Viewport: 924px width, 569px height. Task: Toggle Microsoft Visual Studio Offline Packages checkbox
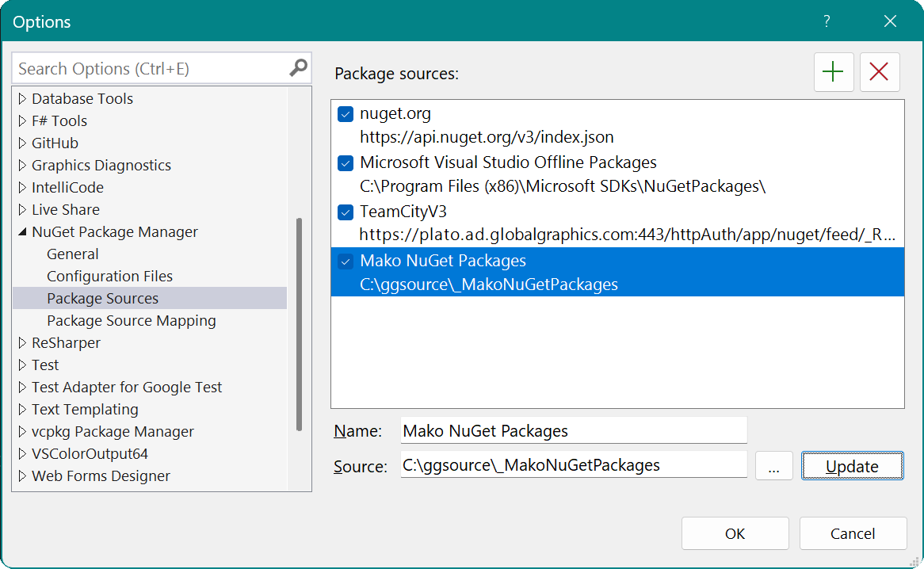click(x=346, y=163)
